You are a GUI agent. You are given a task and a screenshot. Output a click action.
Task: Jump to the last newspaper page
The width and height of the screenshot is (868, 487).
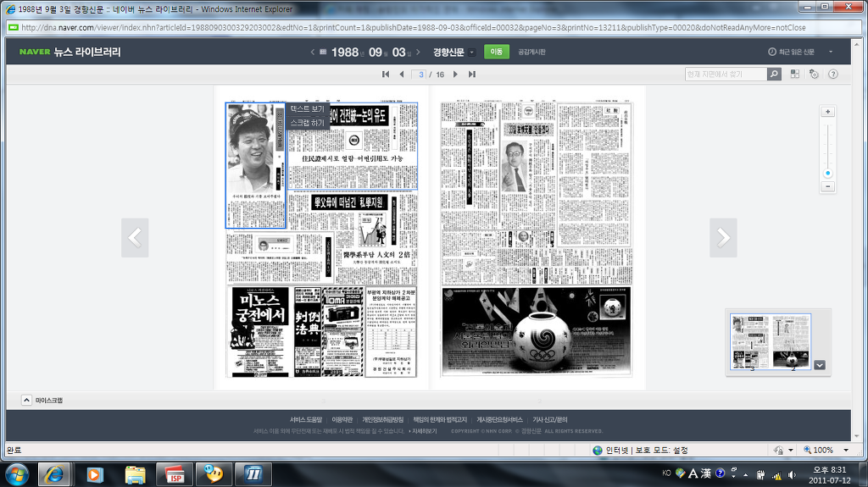click(471, 75)
